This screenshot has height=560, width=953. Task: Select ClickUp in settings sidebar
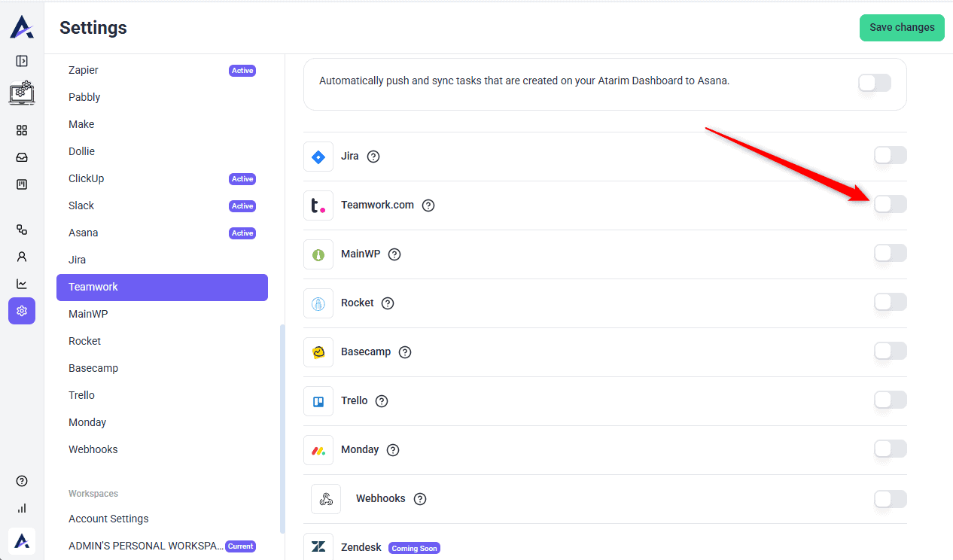coord(162,178)
